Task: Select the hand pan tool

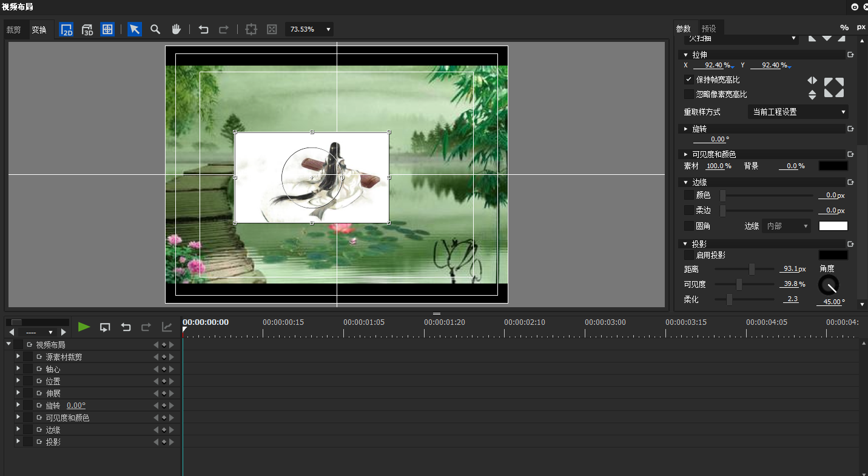Action: [176, 29]
